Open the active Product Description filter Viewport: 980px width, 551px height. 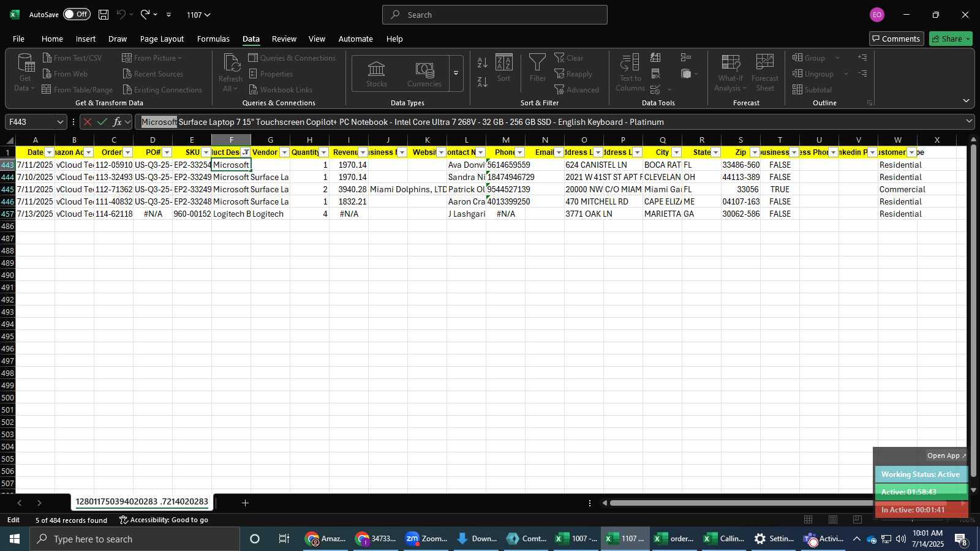[x=246, y=152]
